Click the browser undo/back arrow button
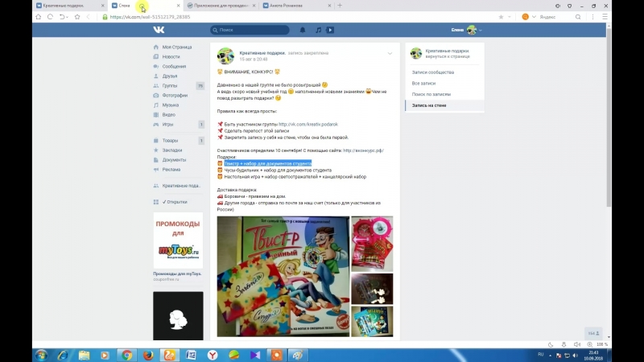Image resolution: width=644 pixels, height=362 pixels. (x=62, y=17)
